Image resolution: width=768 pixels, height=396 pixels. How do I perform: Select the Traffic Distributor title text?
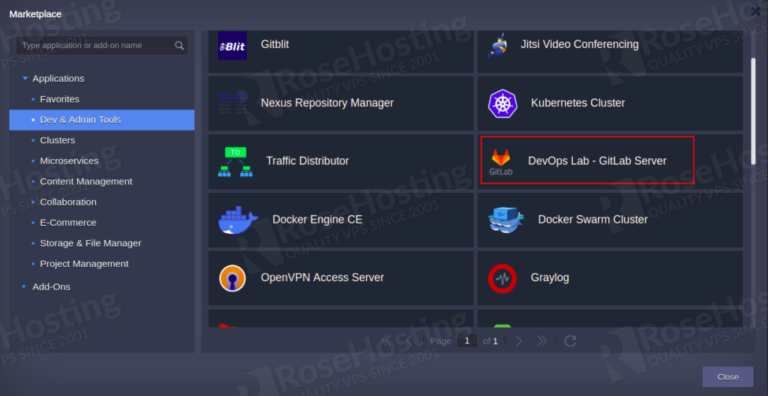(x=308, y=161)
